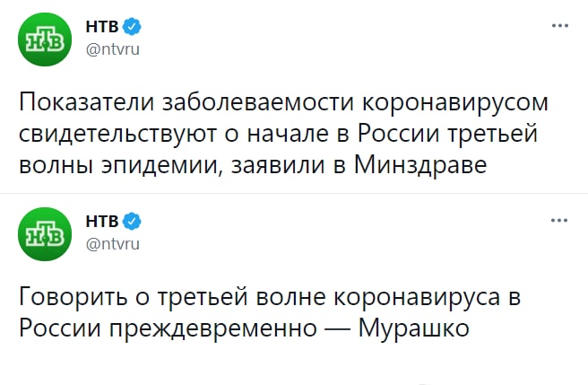Open the НТВ account name in the bottom tweet
588x385 pixels.
coord(101,220)
